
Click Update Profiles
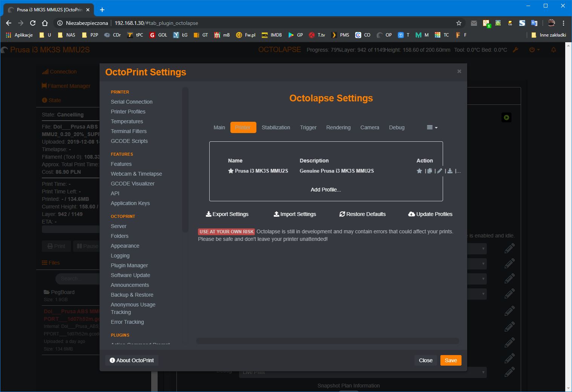point(430,214)
